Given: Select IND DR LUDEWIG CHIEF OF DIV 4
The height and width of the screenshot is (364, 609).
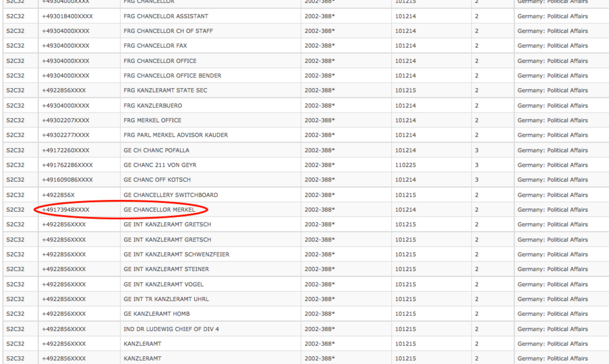Looking at the screenshot, I should (171, 329).
